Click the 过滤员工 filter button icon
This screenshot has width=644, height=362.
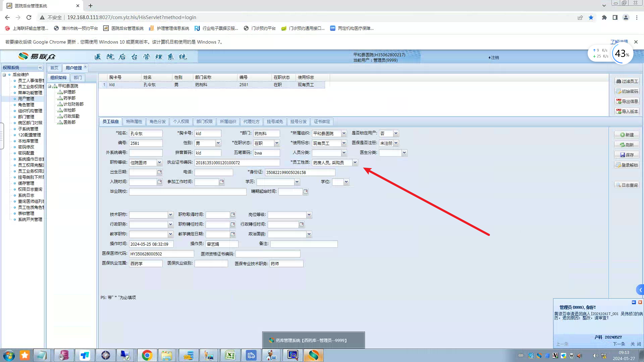click(x=619, y=81)
